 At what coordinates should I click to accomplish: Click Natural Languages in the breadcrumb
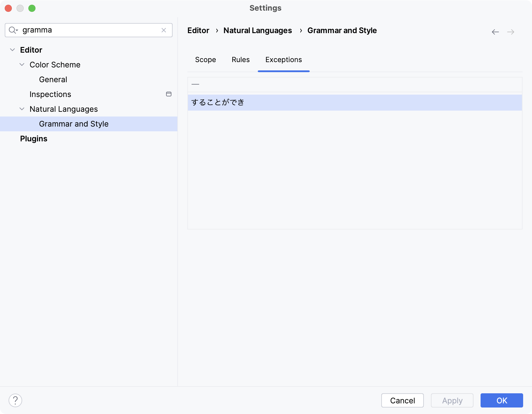257,30
